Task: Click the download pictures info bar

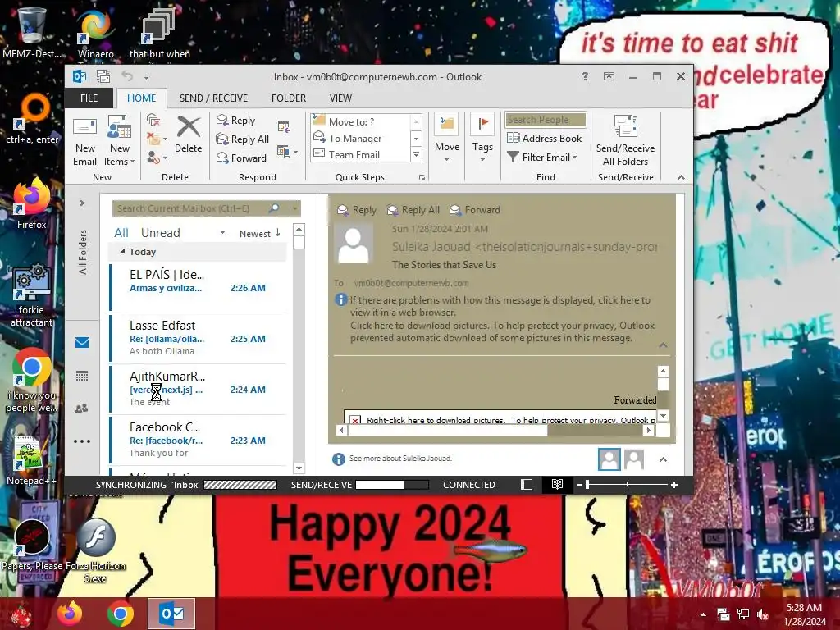Action: coord(502,331)
